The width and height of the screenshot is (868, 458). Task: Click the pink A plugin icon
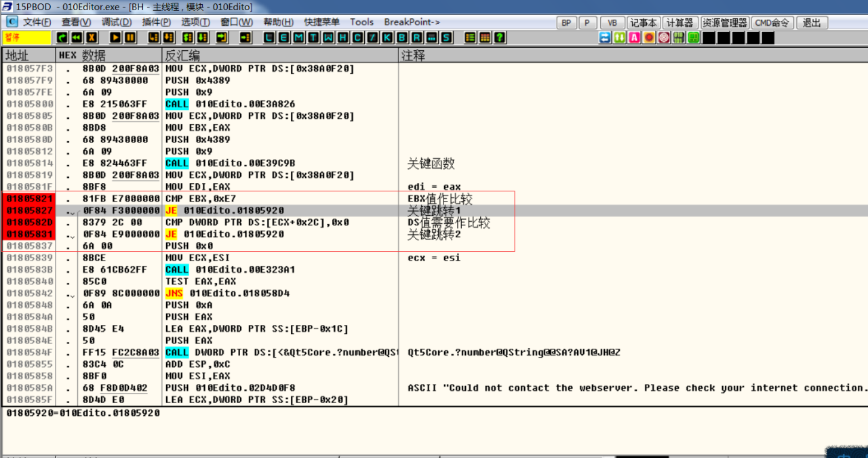[634, 38]
